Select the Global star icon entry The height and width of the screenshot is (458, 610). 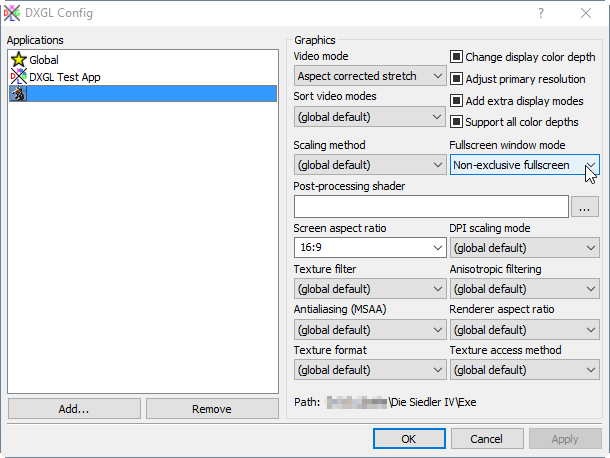18,60
